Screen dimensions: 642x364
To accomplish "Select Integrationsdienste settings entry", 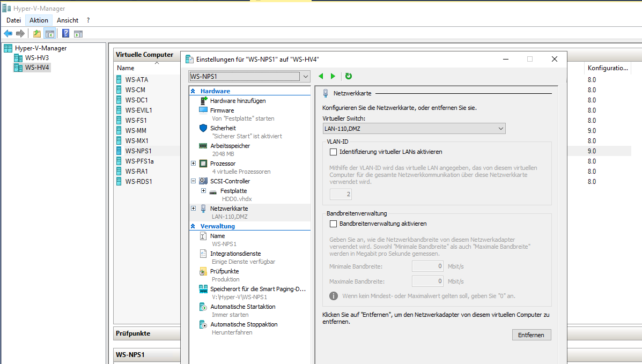I will pyautogui.click(x=235, y=254).
